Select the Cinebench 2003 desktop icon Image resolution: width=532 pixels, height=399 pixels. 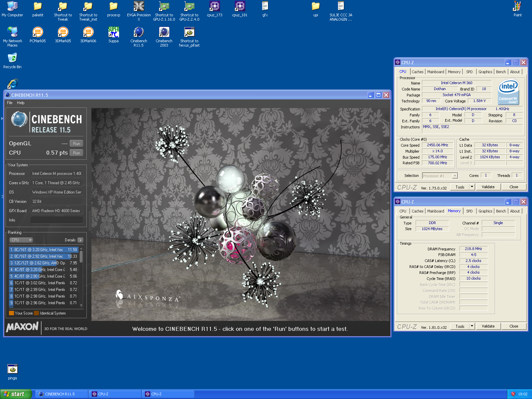164,37
